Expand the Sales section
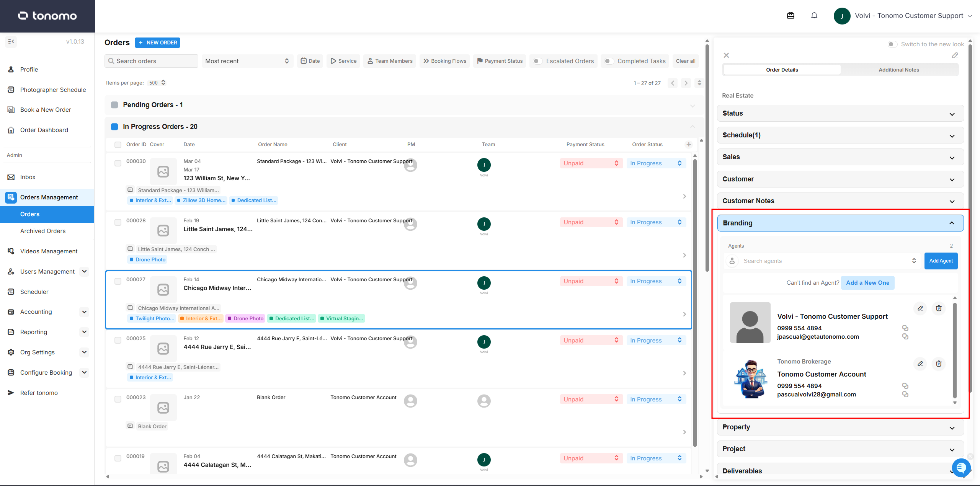The height and width of the screenshot is (486, 980). tap(840, 157)
